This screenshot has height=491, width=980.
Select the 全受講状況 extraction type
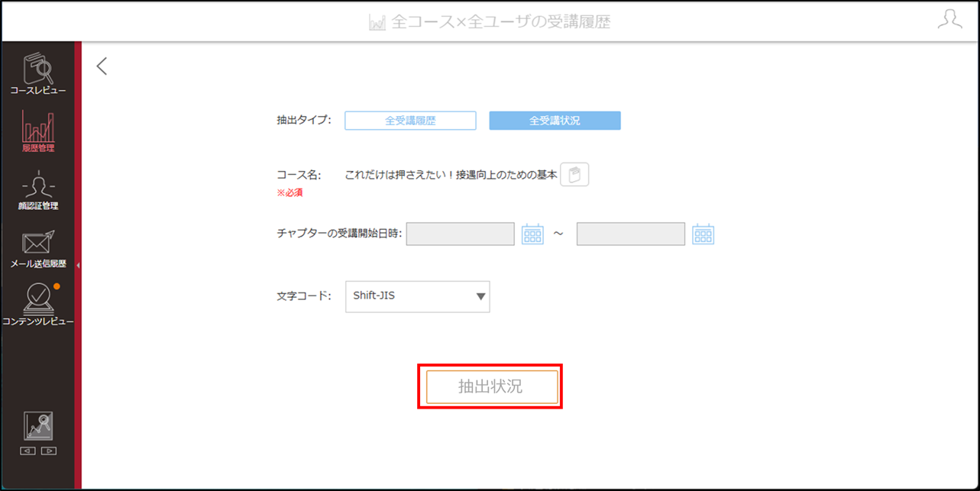click(x=555, y=121)
